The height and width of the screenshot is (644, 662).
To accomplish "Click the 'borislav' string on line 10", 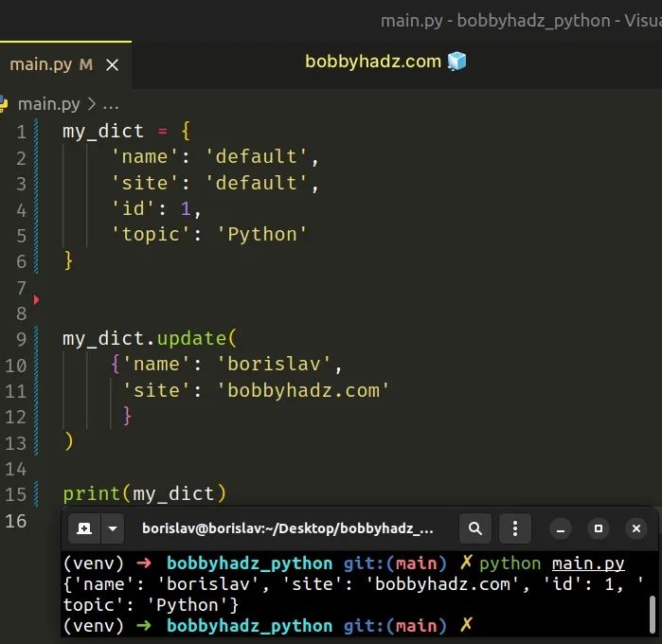I will coord(274,364).
